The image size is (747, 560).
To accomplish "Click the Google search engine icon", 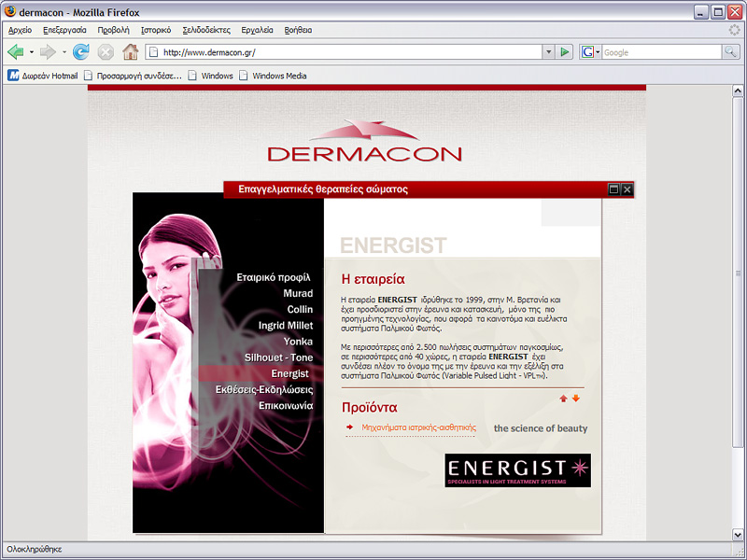I will [x=587, y=52].
